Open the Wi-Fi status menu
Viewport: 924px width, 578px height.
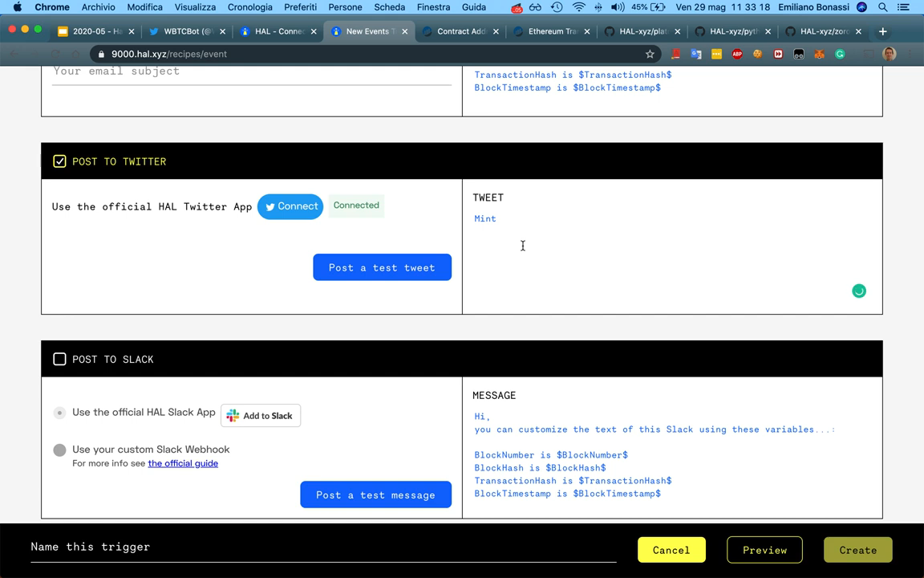click(x=578, y=7)
